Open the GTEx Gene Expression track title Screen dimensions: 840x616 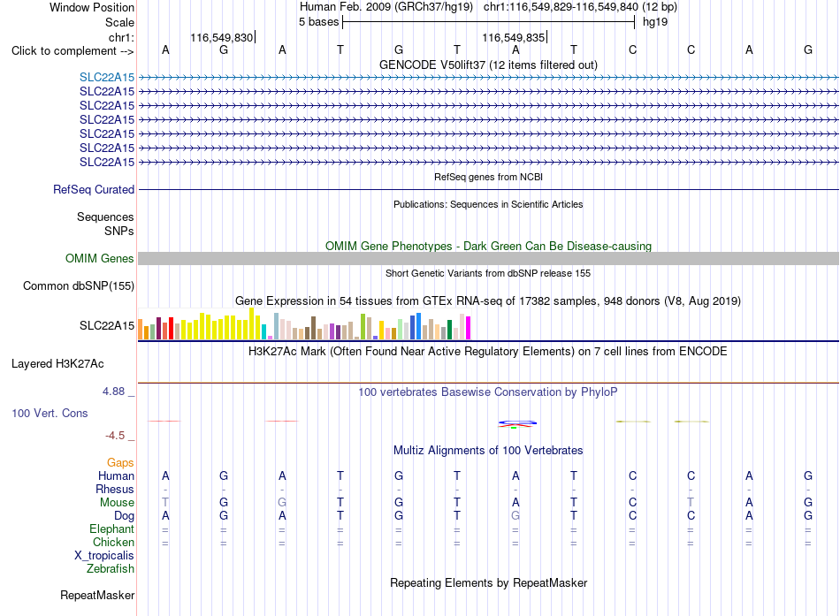coord(488,301)
